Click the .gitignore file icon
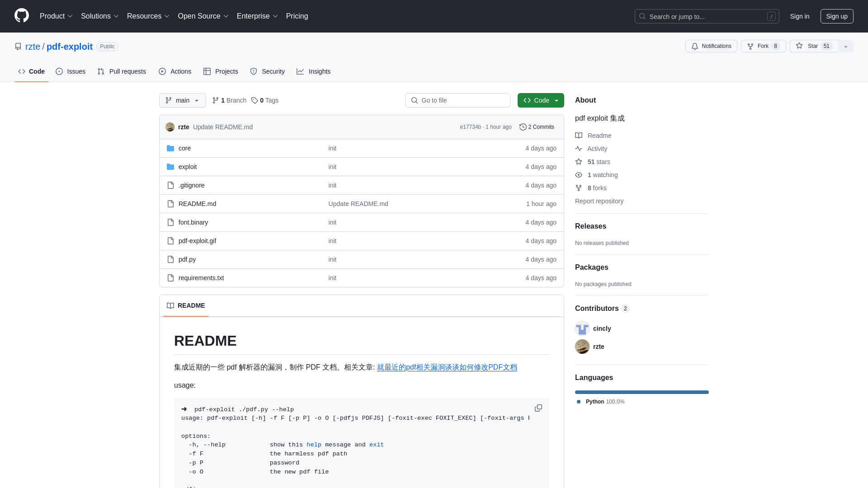This screenshot has width=868, height=488. coord(170,185)
